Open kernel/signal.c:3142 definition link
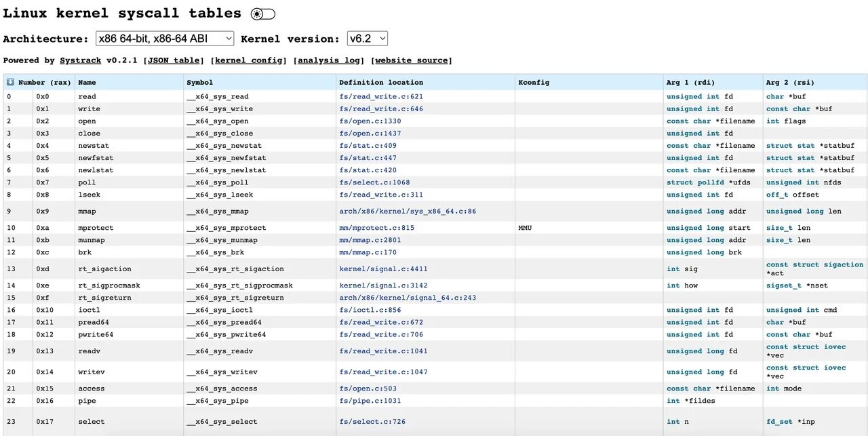 384,285
